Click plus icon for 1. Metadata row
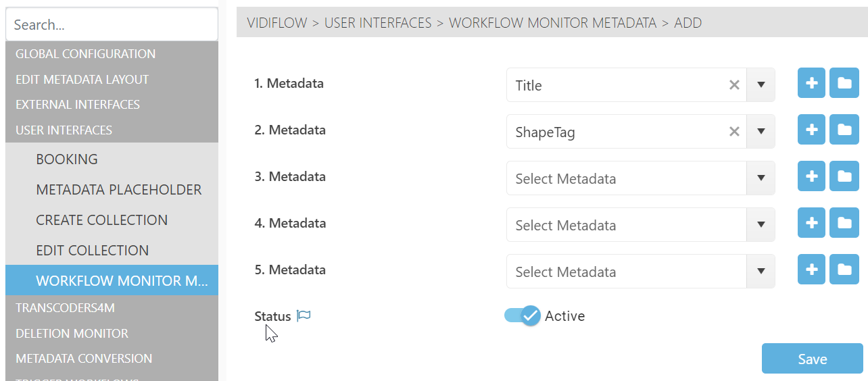The height and width of the screenshot is (381, 868). point(811,84)
